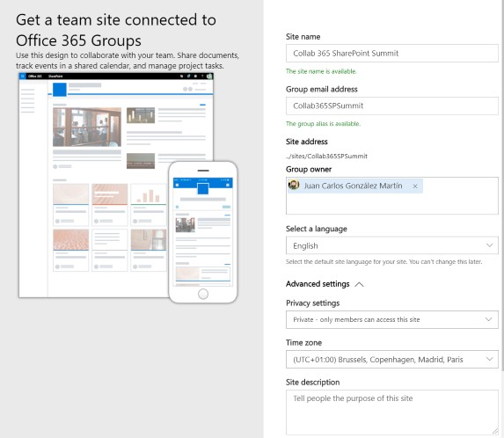This screenshot has height=438, width=504.
Task: Click 'The site name is available.' message
Action: [321, 71]
